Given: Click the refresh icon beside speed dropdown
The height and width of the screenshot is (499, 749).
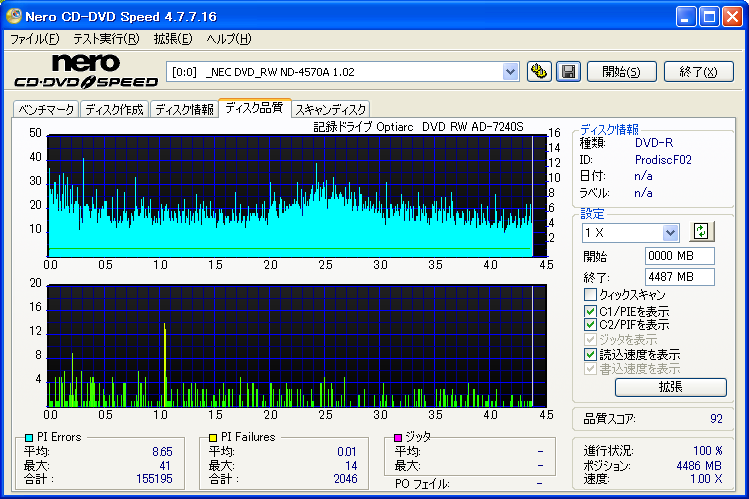Looking at the screenshot, I should pyautogui.click(x=701, y=232).
